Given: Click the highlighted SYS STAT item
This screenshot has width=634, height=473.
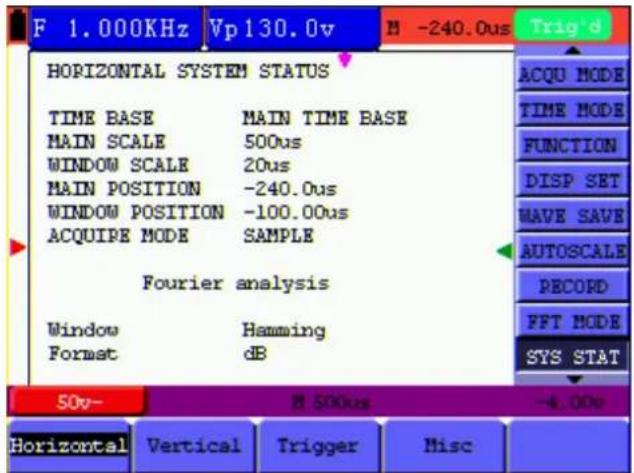Looking at the screenshot, I should 572,357.
